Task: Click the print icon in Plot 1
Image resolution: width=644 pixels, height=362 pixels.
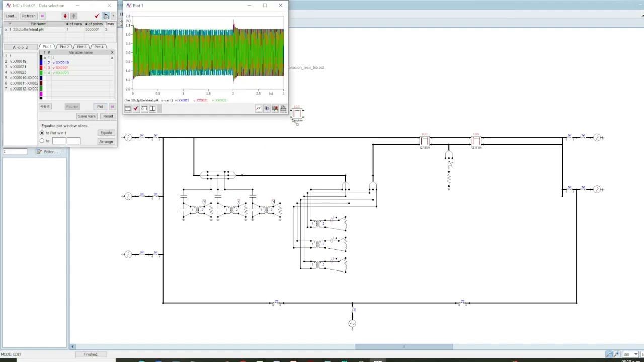Action: (x=283, y=109)
